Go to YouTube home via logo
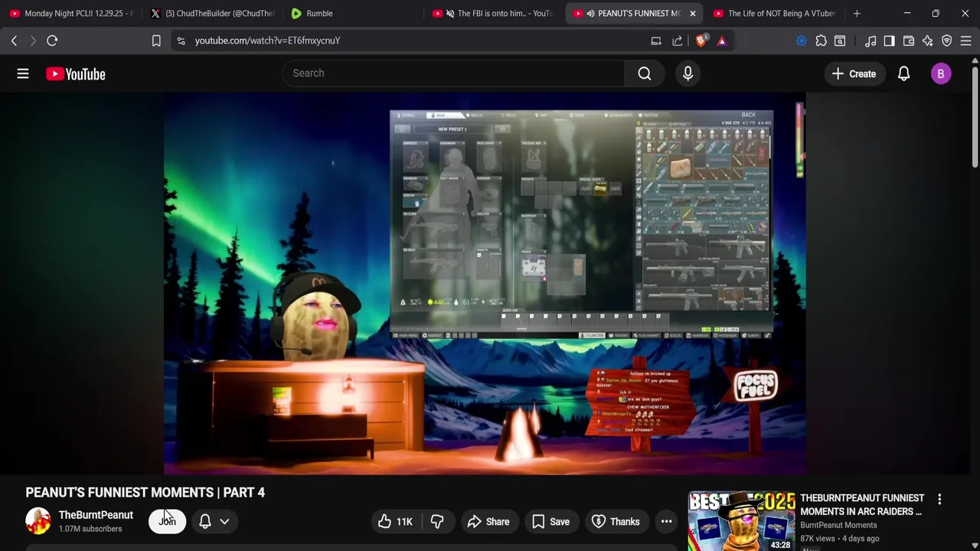Screen dimensions: 980x551 [x=75, y=73]
